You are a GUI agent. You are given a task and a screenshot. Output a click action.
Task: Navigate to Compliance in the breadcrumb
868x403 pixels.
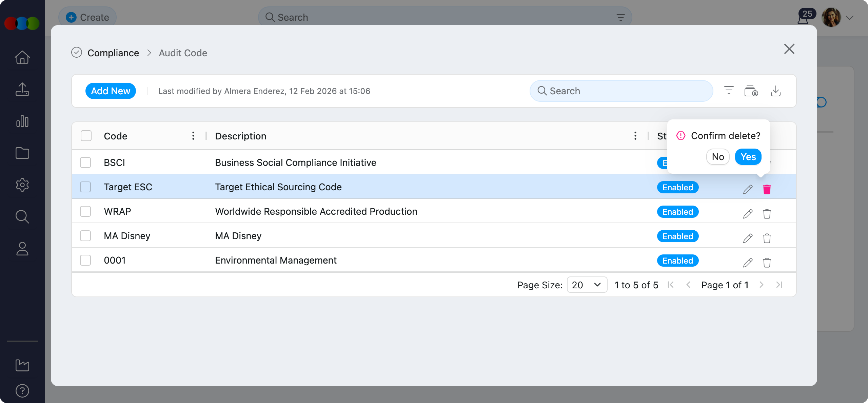pyautogui.click(x=113, y=53)
